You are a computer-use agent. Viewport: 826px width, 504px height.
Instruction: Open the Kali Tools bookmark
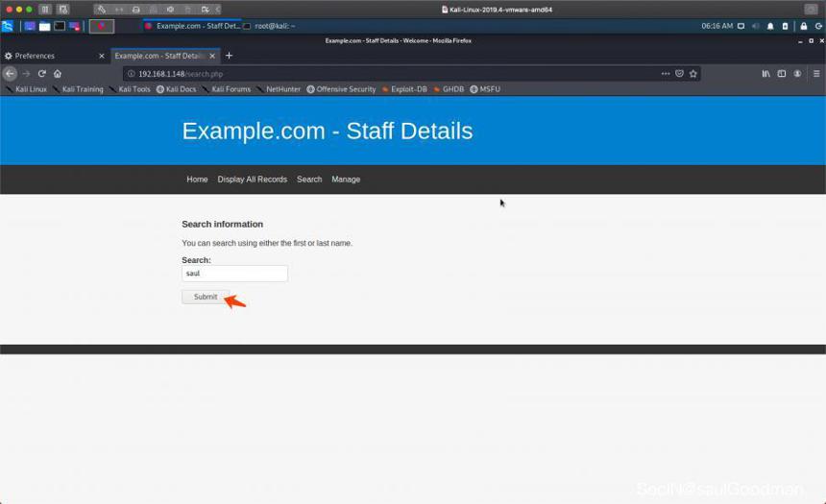[130, 89]
